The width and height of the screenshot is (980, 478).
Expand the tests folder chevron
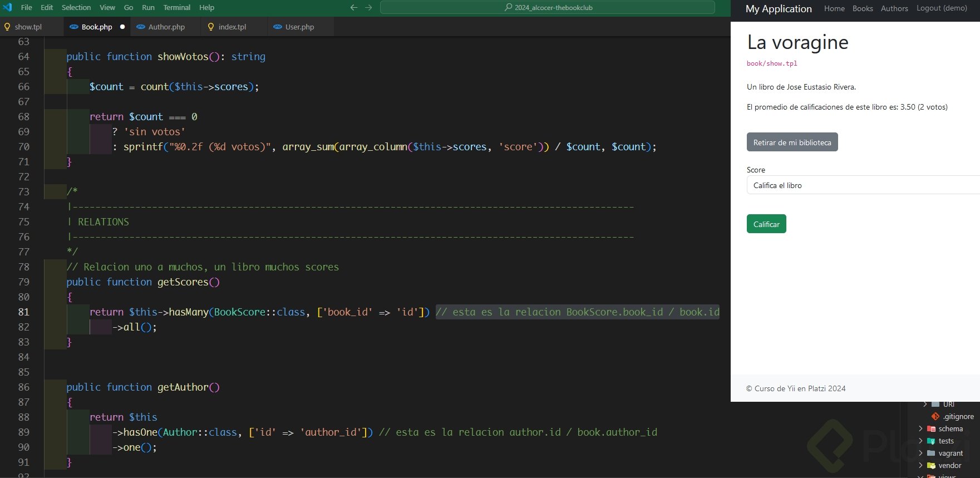coord(920,441)
